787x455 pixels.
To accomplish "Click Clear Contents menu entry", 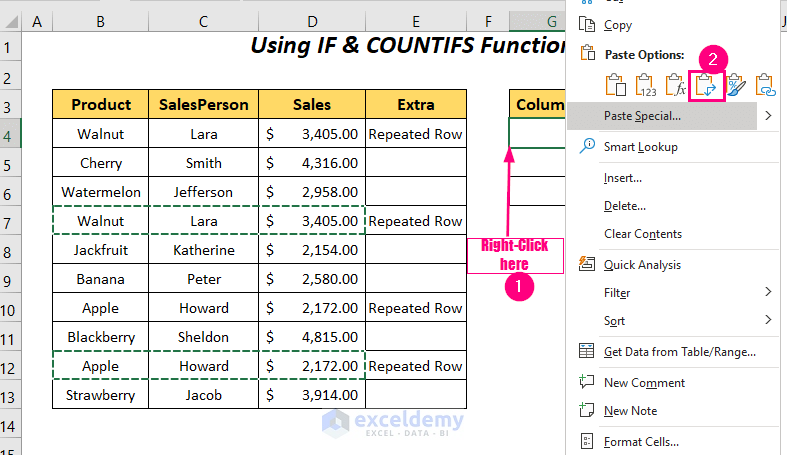I will pos(643,234).
